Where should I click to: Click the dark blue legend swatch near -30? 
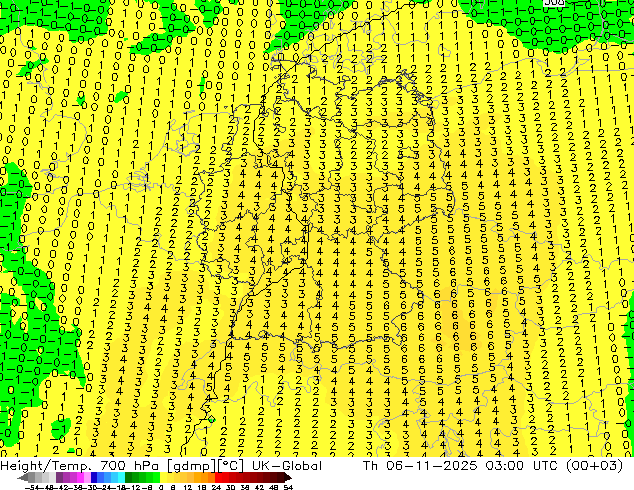pyautogui.click(x=94, y=477)
